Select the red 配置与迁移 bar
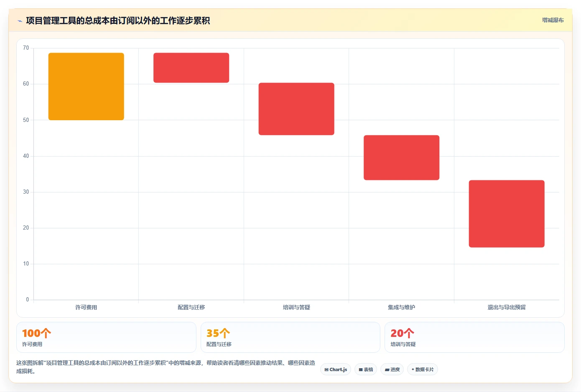Viewport: 581px width, 392px height. pos(191,68)
